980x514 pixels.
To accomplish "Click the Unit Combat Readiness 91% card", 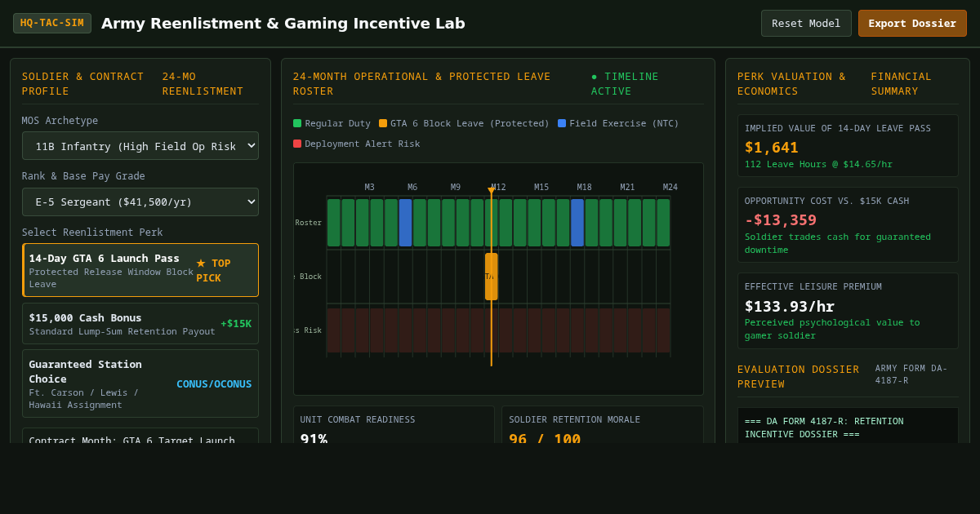I will point(394,424).
